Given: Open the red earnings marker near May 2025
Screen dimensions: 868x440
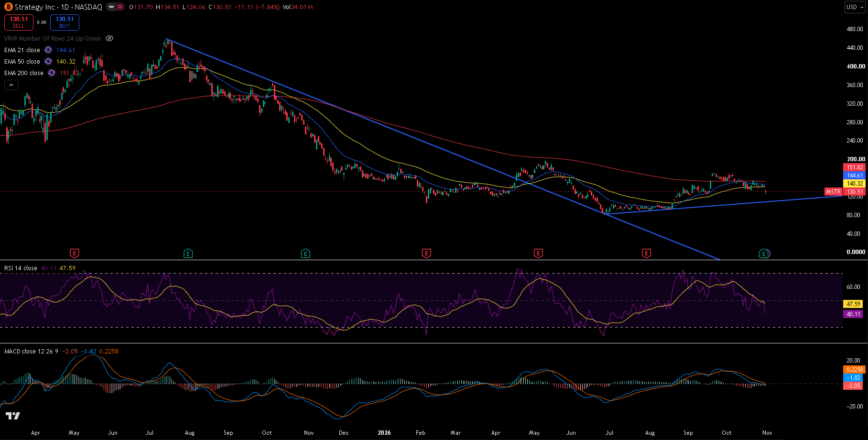Looking at the screenshot, I should tap(74, 253).
